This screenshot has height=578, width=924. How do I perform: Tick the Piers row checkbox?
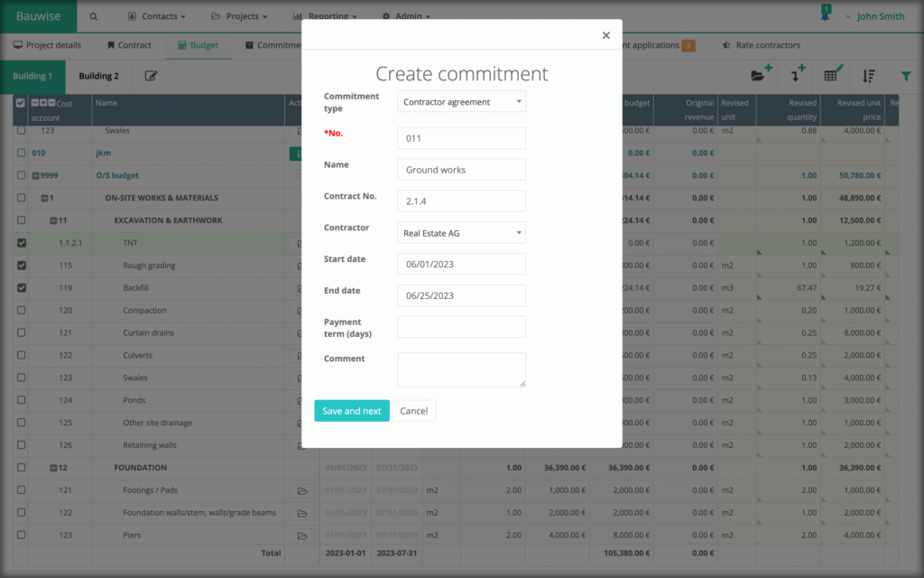[22, 535]
